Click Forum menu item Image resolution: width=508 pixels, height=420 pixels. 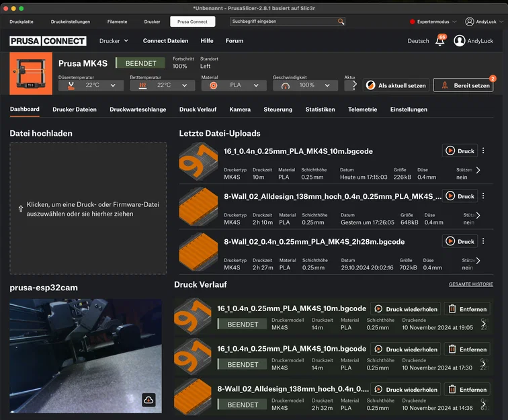235,41
